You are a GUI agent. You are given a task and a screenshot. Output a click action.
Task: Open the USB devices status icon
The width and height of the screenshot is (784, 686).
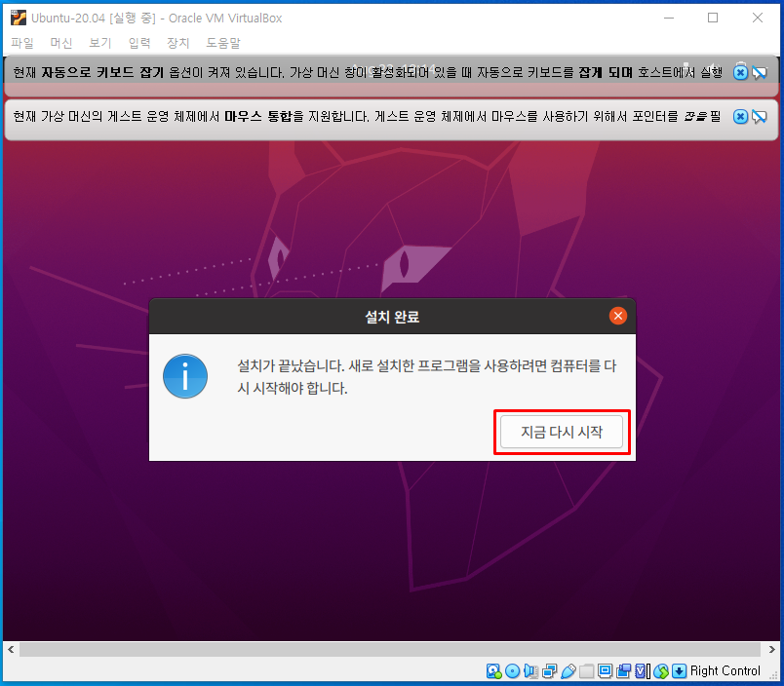point(568,670)
